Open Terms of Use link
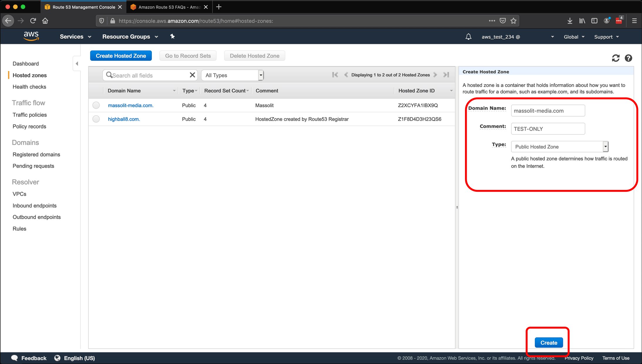This screenshot has height=364, width=642. tap(616, 358)
